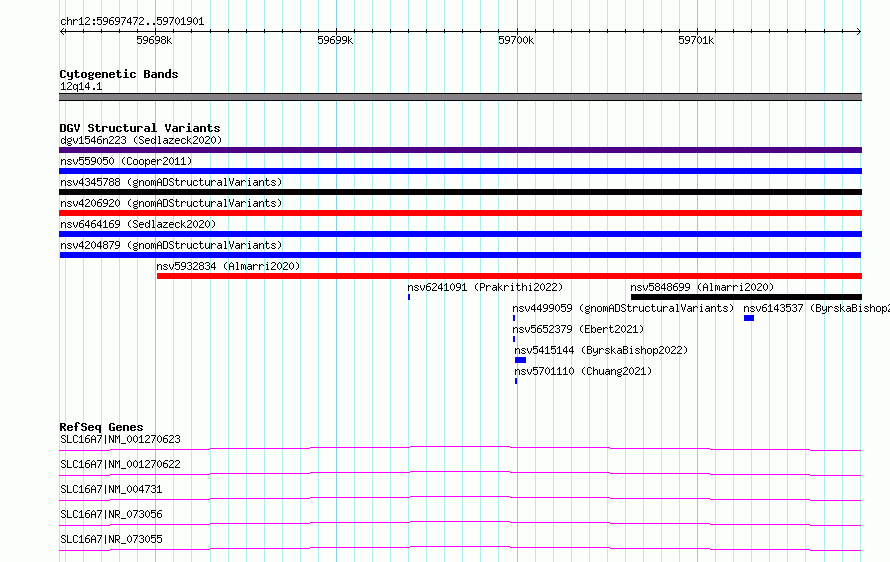Open nsv5701110 (Chuang2021) label
The height and width of the screenshot is (562, 890).
coord(583,371)
